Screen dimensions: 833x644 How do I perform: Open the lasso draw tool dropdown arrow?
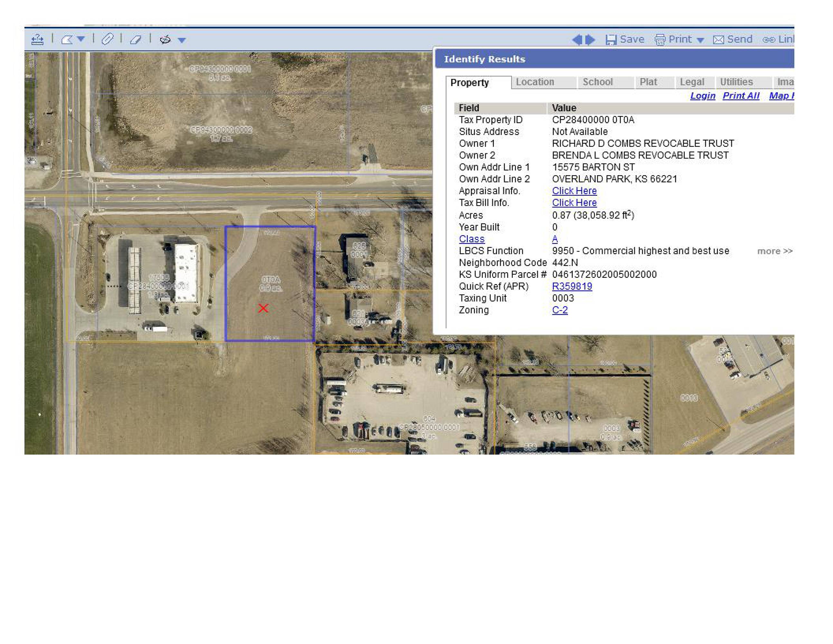[182, 40]
